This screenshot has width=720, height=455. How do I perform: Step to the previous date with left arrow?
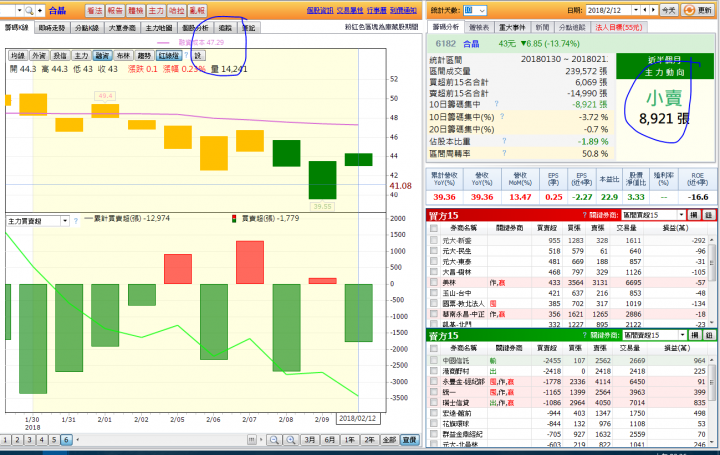point(646,10)
